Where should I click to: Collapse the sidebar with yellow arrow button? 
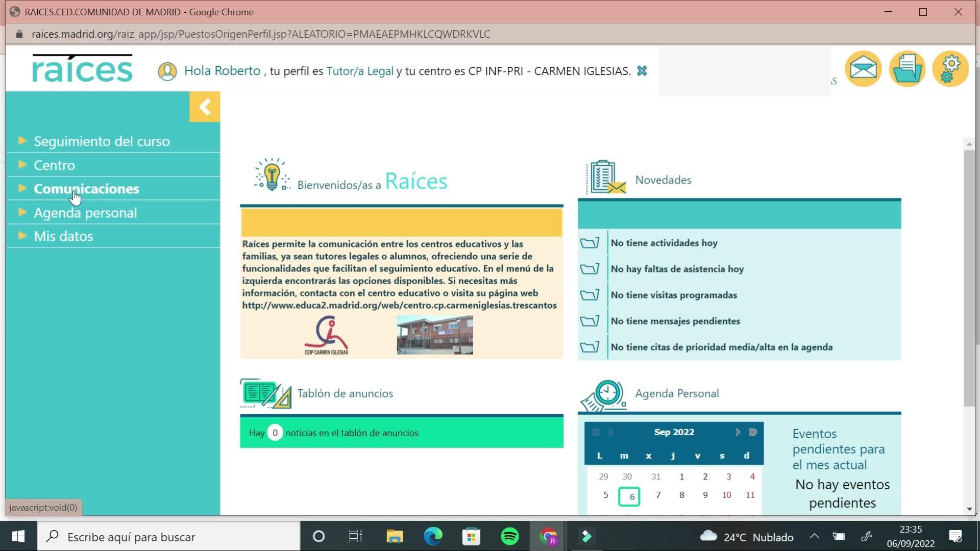205,107
